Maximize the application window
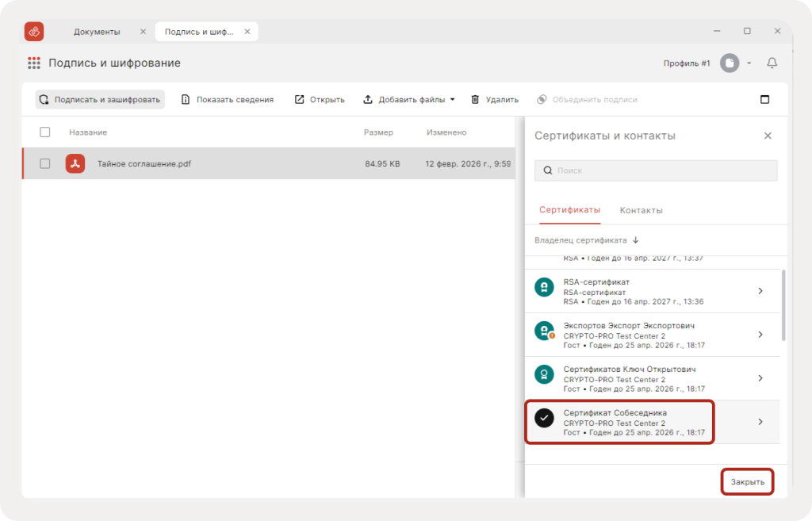812x521 pixels. point(747,31)
